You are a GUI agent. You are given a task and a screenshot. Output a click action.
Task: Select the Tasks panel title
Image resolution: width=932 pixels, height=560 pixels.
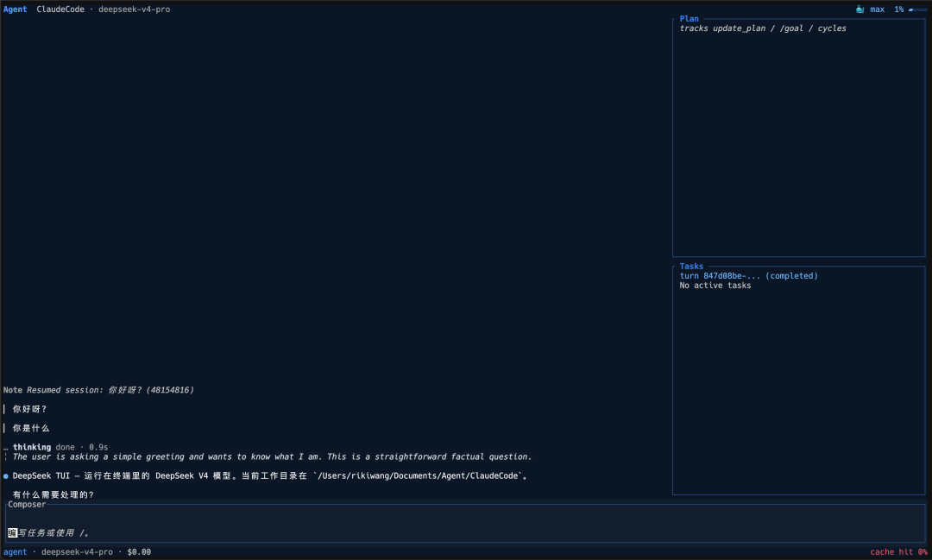691,267
